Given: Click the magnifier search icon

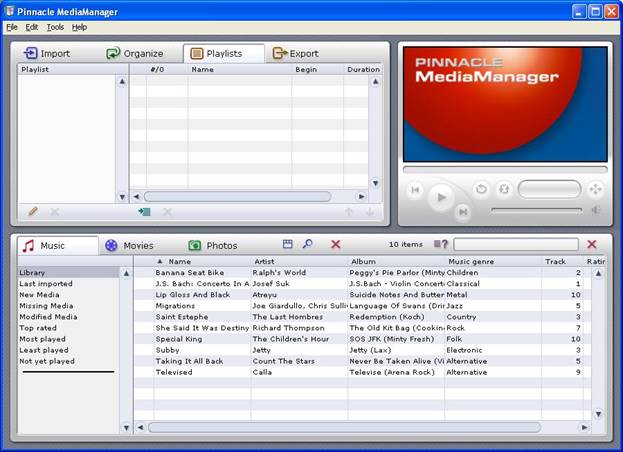Looking at the screenshot, I should tap(307, 244).
